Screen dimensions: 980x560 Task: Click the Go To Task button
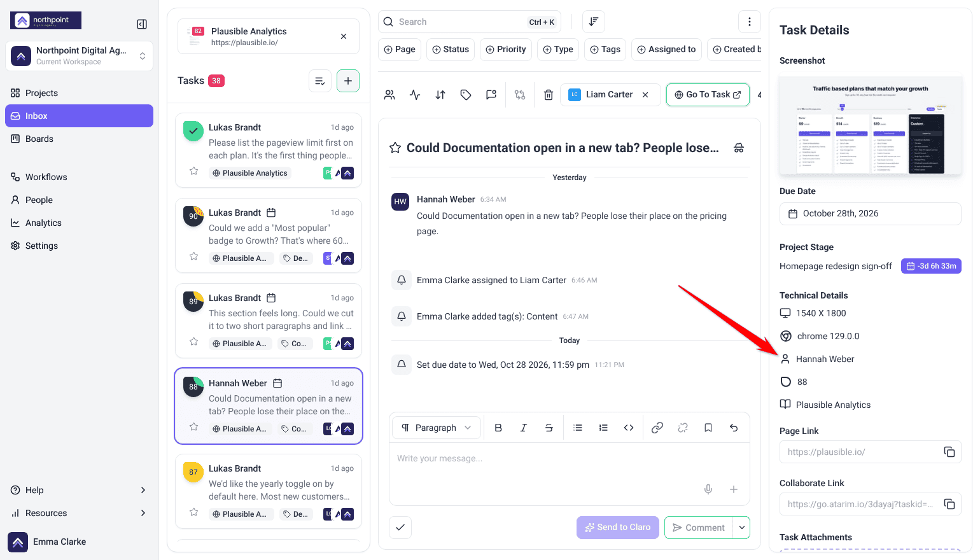pos(708,95)
